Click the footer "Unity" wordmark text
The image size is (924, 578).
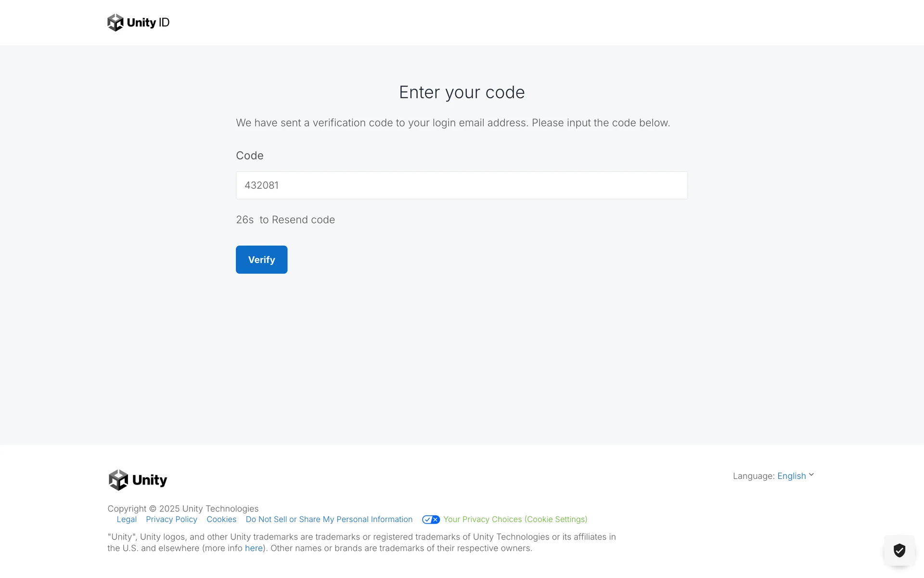tap(150, 480)
